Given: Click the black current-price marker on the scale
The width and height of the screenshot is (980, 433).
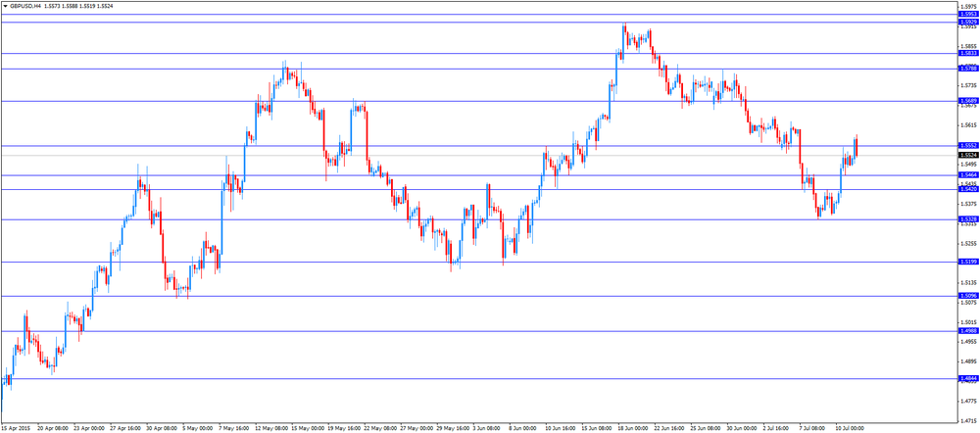Looking at the screenshot, I should (x=968, y=155).
